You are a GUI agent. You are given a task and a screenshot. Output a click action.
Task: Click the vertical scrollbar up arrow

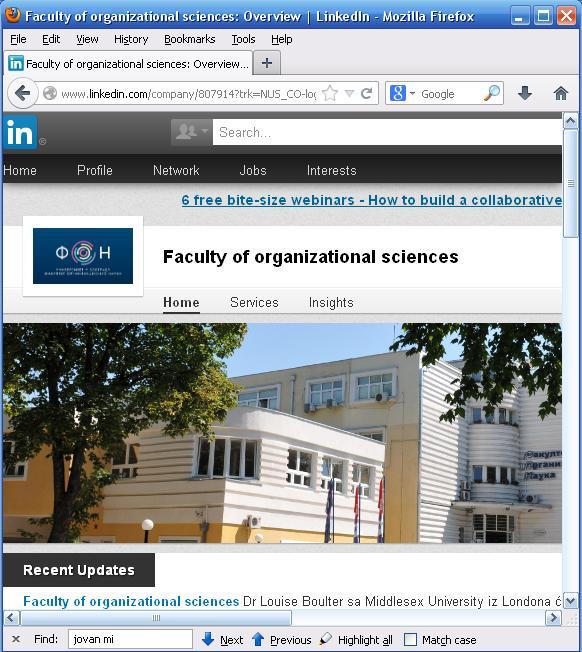pyautogui.click(x=570, y=121)
